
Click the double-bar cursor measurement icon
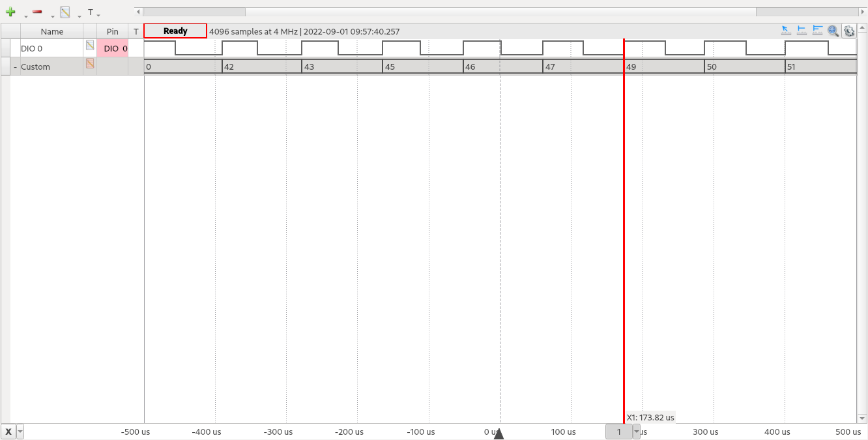817,31
